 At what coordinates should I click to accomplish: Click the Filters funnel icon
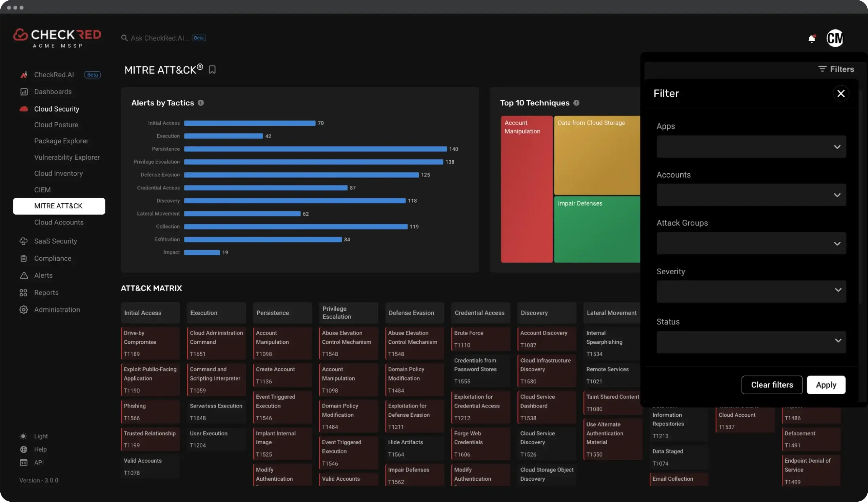[x=822, y=69]
